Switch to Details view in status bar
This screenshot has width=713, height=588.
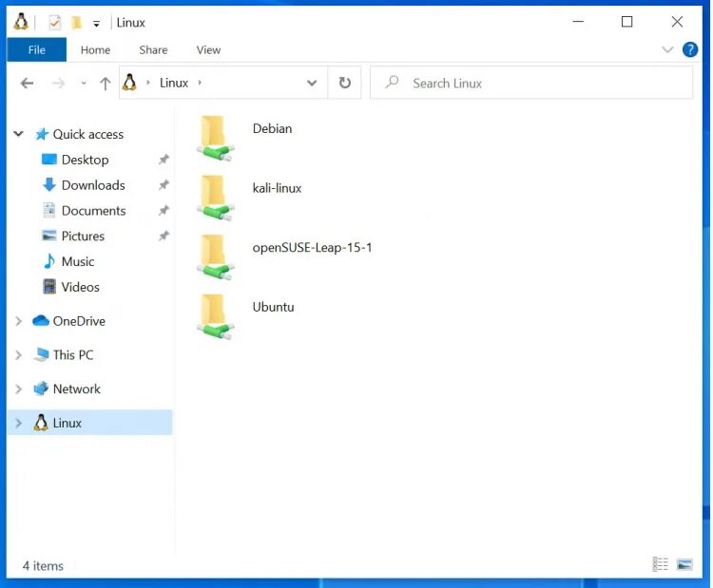click(661, 564)
